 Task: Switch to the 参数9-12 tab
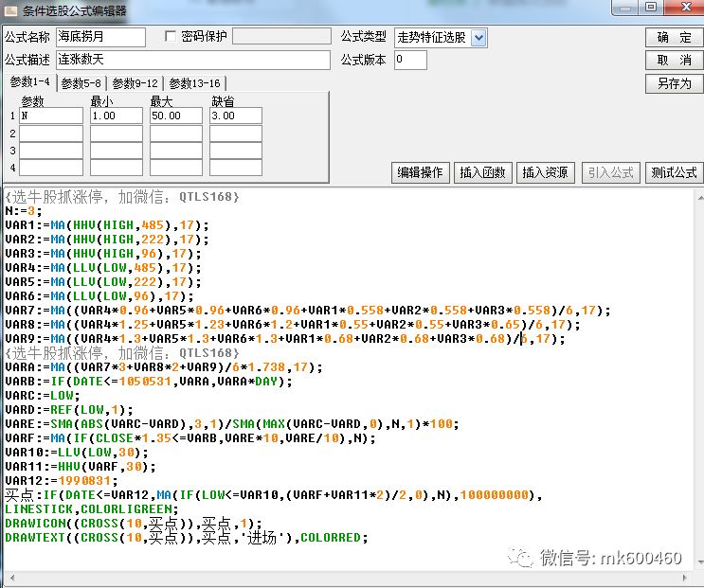[137, 83]
